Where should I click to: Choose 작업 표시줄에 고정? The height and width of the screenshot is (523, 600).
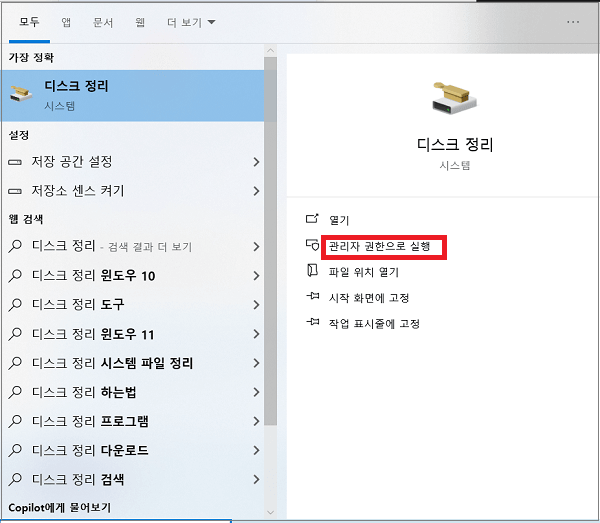coord(374,324)
